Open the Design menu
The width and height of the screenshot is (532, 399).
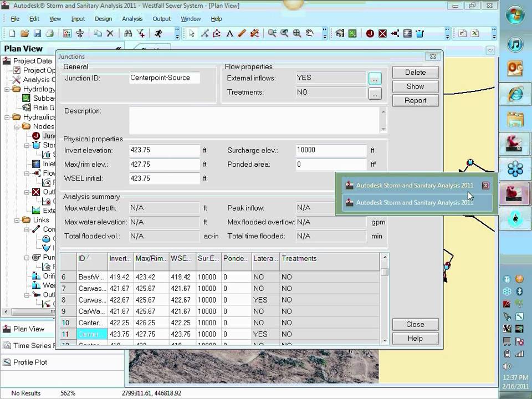pos(103,19)
